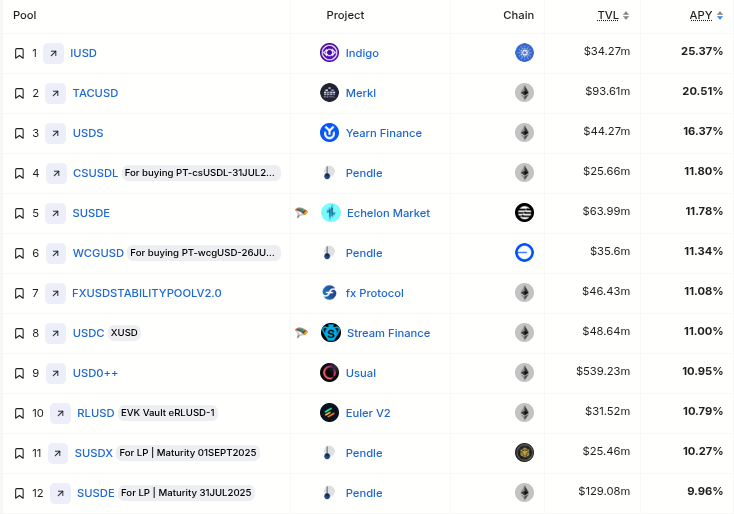Image resolution: width=734 pixels, height=514 pixels.
Task: Open the CSUSDL pool link
Action: pos(95,173)
